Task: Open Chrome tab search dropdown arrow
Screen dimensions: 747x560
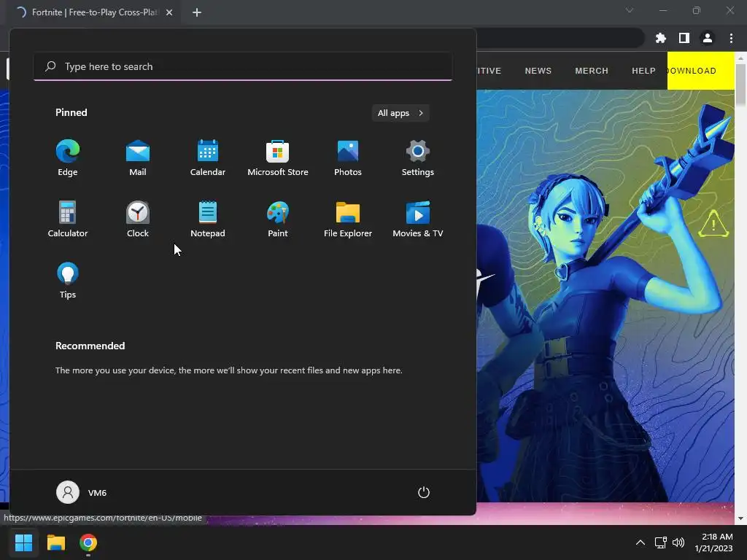Action: tap(630, 10)
